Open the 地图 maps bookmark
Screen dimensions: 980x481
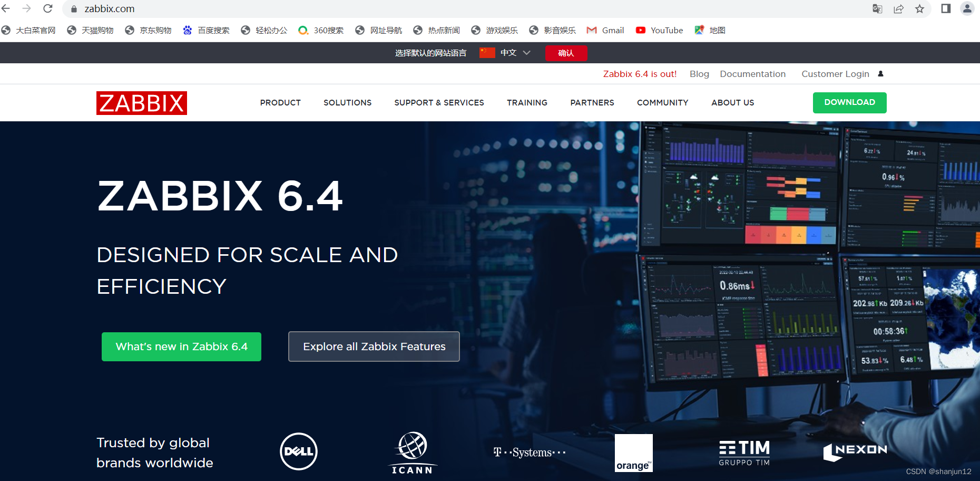[x=710, y=31]
